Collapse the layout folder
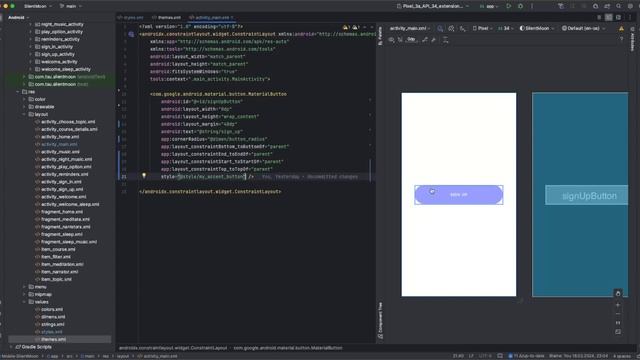640x360 pixels. click(24, 114)
